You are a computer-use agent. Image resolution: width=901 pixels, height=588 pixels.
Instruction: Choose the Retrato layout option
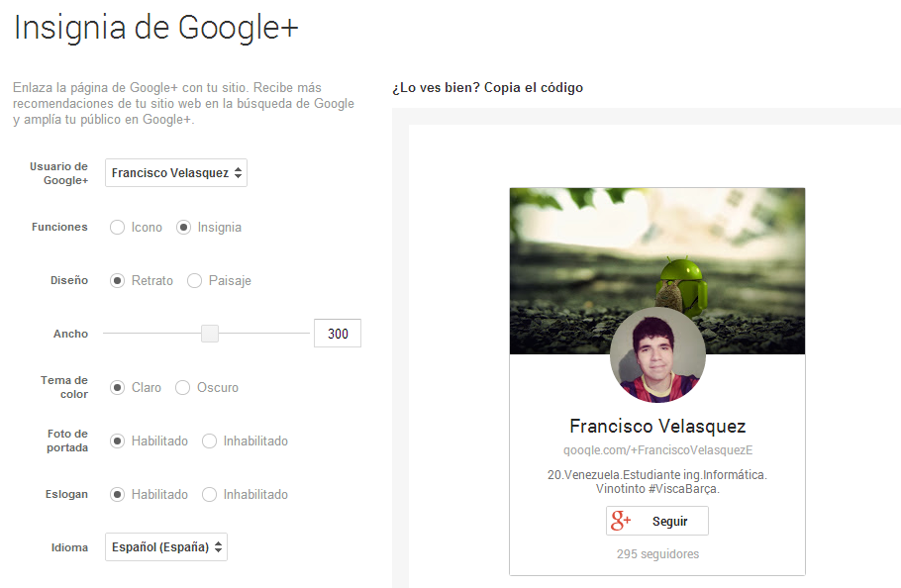(118, 280)
